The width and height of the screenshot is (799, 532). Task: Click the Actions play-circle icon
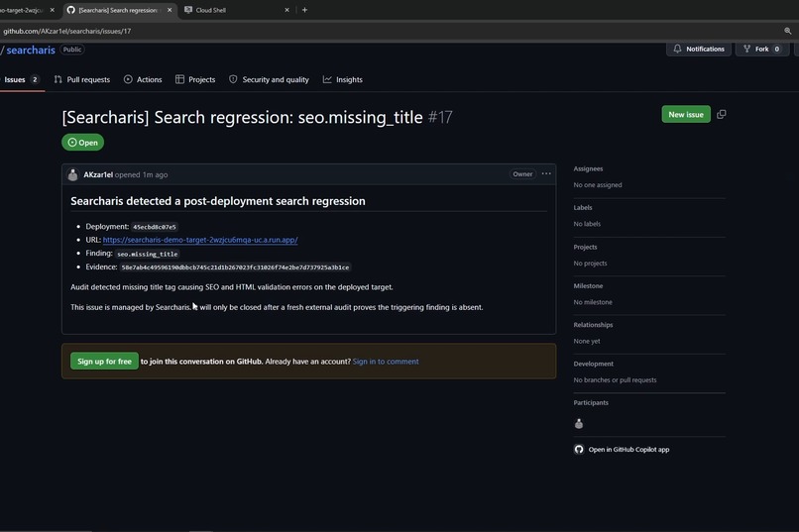coord(128,79)
